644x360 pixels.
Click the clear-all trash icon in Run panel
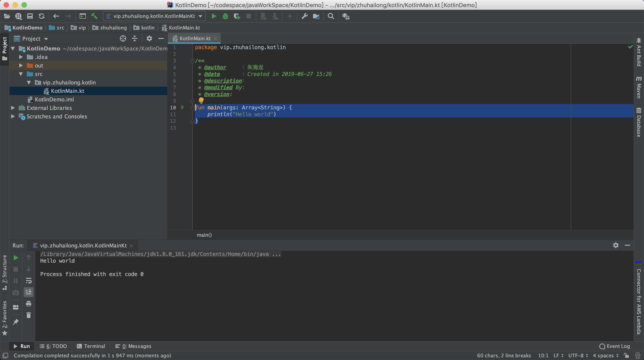click(28, 315)
